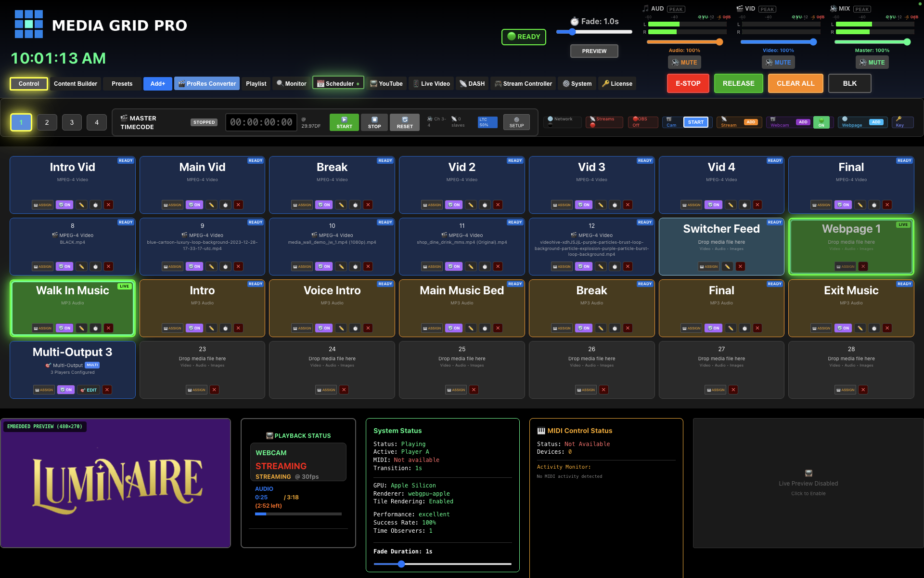Screen dimensions: 924x578
Task: Click stopwatch icon on Walk In Music tile
Action: coord(95,328)
